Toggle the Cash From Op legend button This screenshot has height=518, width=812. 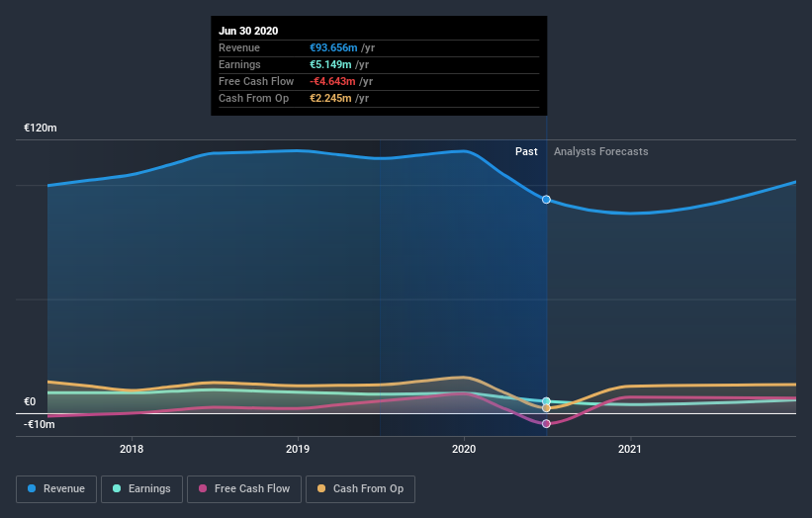tap(360, 489)
